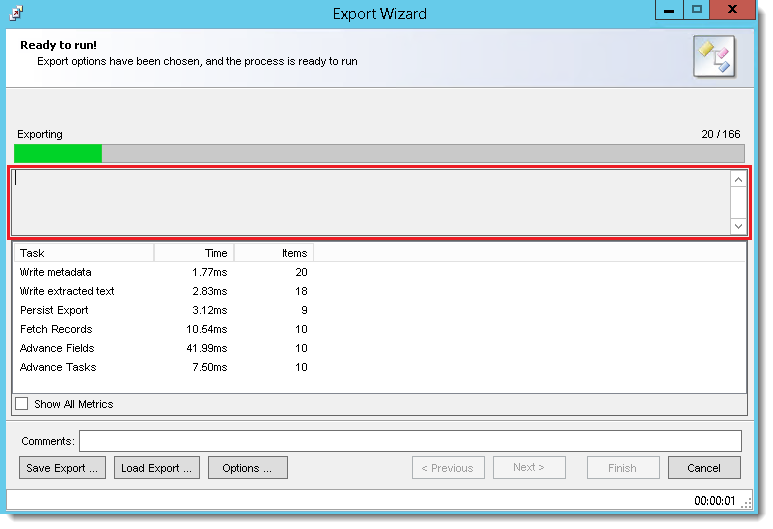The image size is (773, 529).
Task: Click the disabled Next button
Action: pyautogui.click(x=529, y=467)
